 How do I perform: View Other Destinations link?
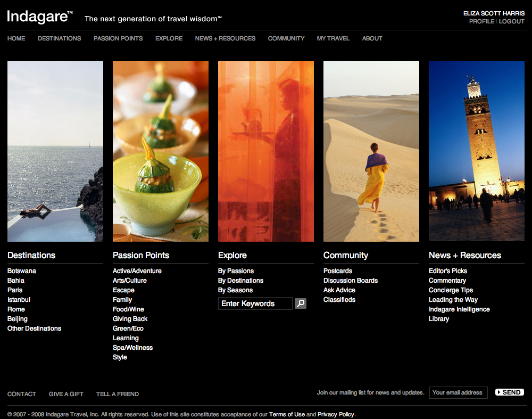tap(34, 328)
